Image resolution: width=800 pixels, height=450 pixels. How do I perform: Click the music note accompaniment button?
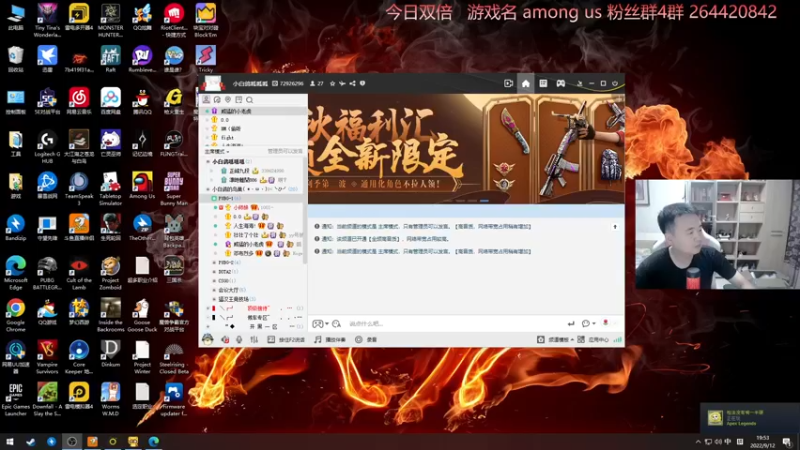click(330, 339)
